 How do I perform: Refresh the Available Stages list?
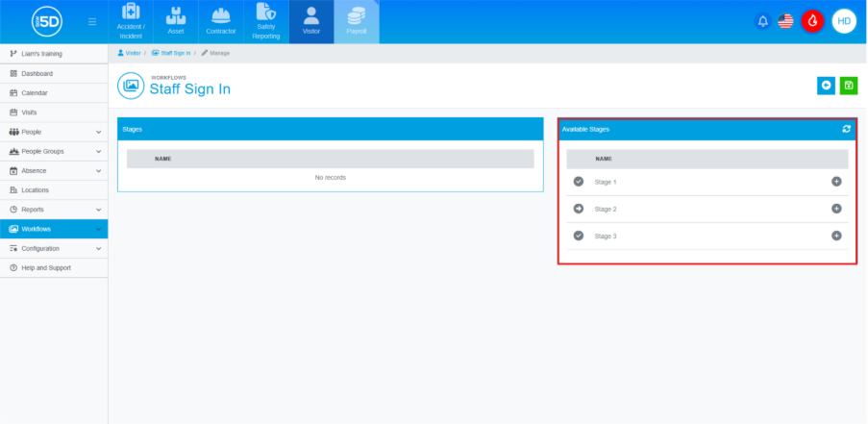(x=846, y=129)
